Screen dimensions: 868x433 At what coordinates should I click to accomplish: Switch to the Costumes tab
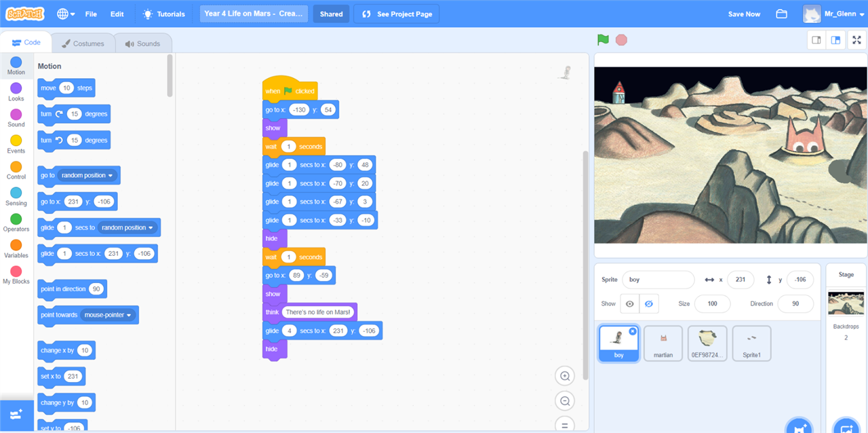click(83, 43)
